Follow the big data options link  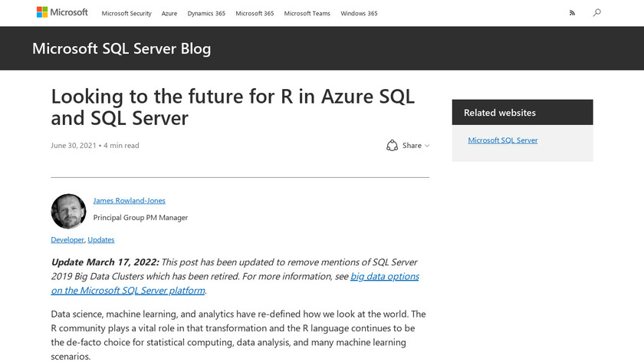coord(385,276)
